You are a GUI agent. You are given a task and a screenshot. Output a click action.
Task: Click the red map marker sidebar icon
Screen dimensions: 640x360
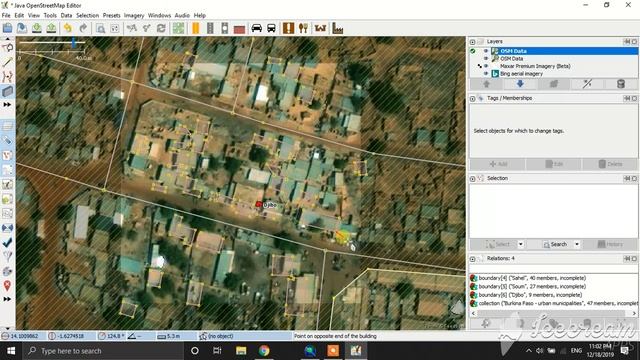click(7, 285)
